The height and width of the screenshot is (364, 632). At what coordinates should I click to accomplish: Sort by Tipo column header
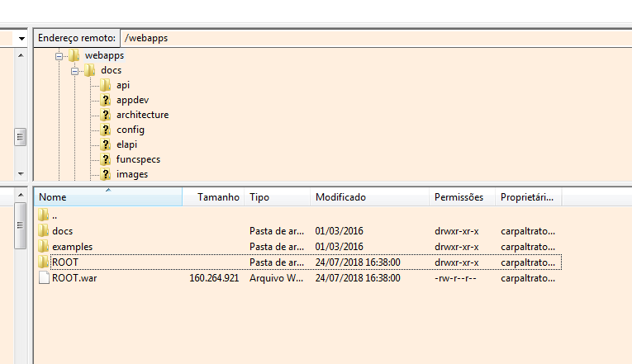coord(278,197)
